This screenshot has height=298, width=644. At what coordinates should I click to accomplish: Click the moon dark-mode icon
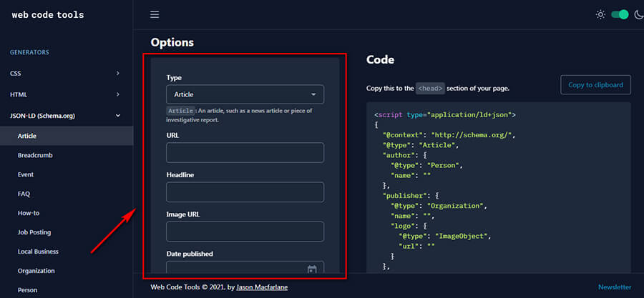point(638,14)
